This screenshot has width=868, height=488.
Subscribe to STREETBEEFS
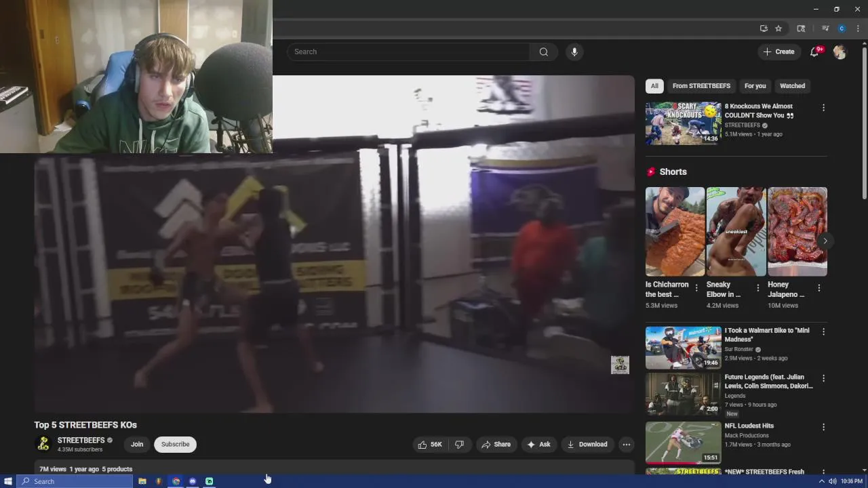175,445
